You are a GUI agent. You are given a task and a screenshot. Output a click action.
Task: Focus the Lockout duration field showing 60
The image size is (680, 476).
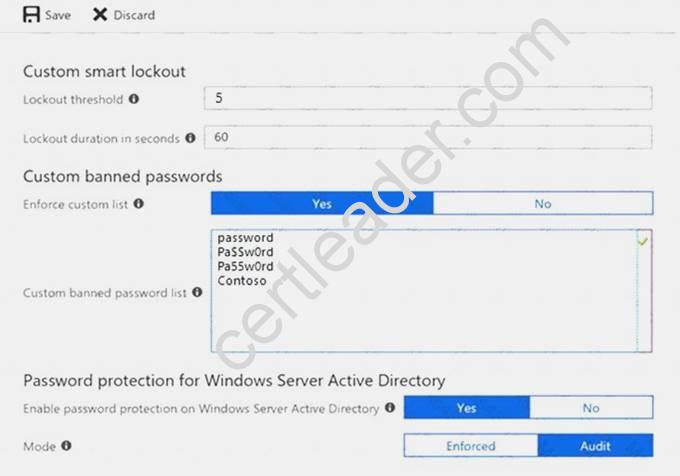pos(428,137)
